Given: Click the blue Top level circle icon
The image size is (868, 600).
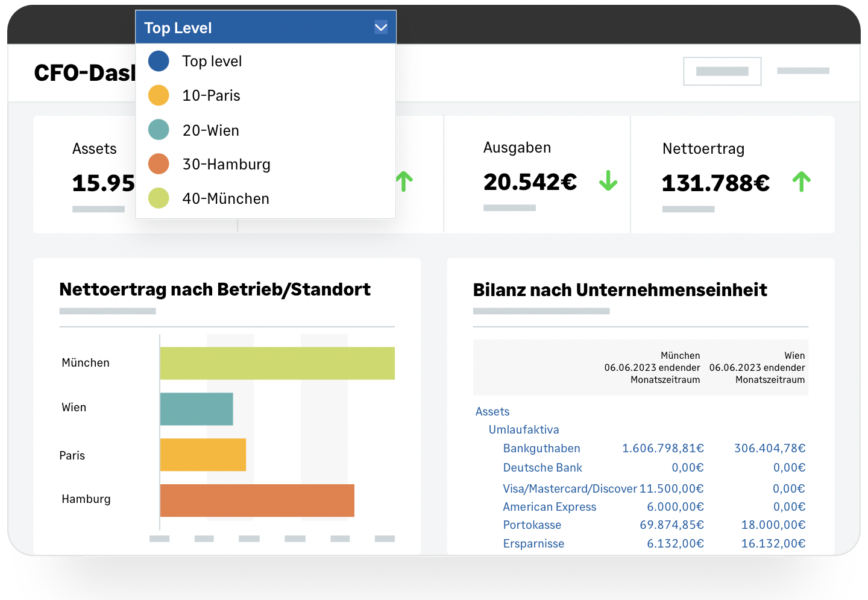Looking at the screenshot, I should pyautogui.click(x=159, y=61).
